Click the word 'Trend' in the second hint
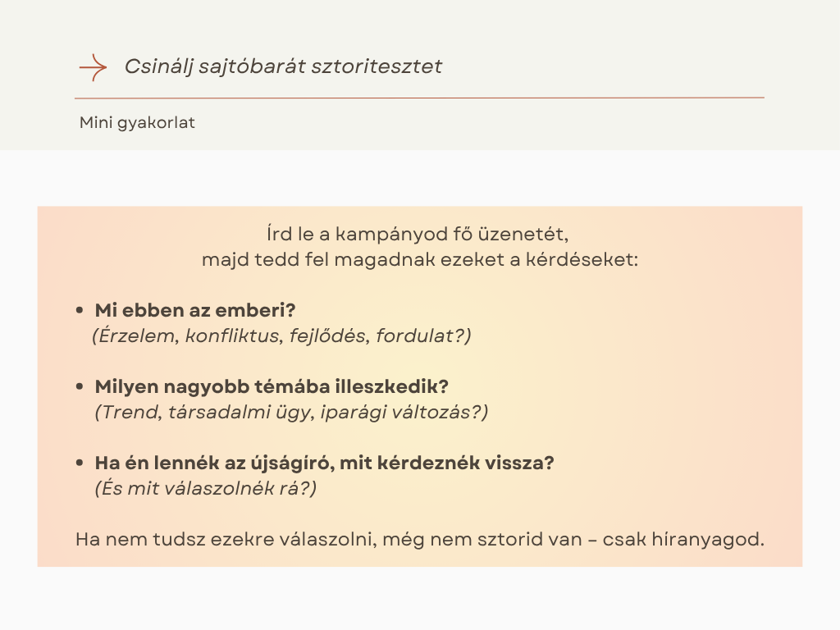 coord(128,412)
